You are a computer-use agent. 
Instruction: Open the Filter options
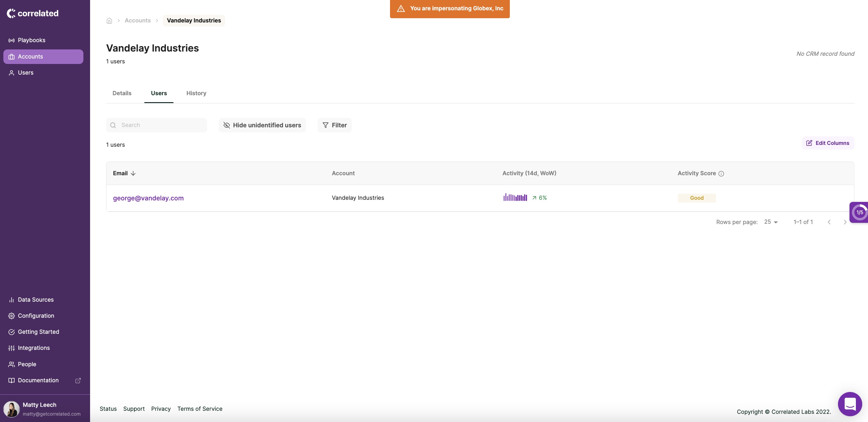pyautogui.click(x=334, y=125)
